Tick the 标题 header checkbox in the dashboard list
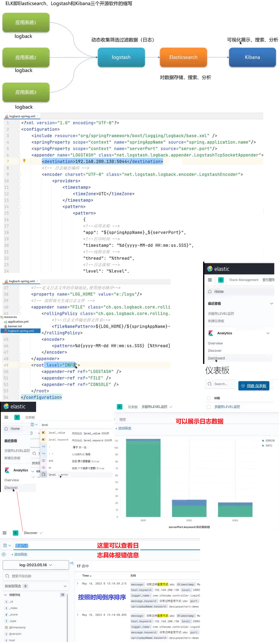 (x=208, y=398)
